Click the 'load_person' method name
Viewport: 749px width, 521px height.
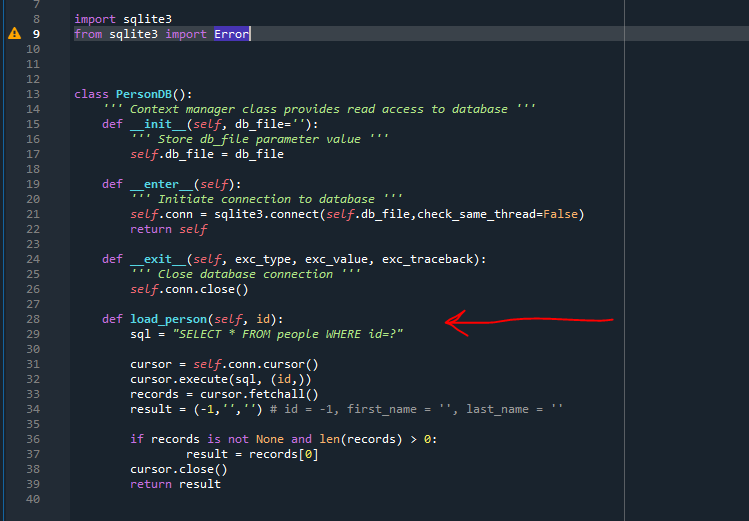[168, 319]
